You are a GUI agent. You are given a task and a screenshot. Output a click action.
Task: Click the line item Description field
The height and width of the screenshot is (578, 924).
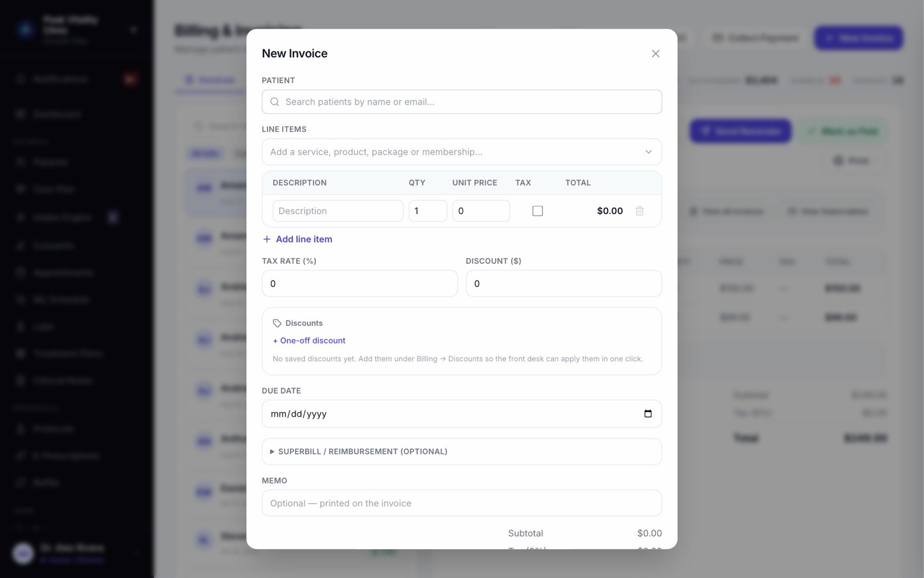point(338,211)
